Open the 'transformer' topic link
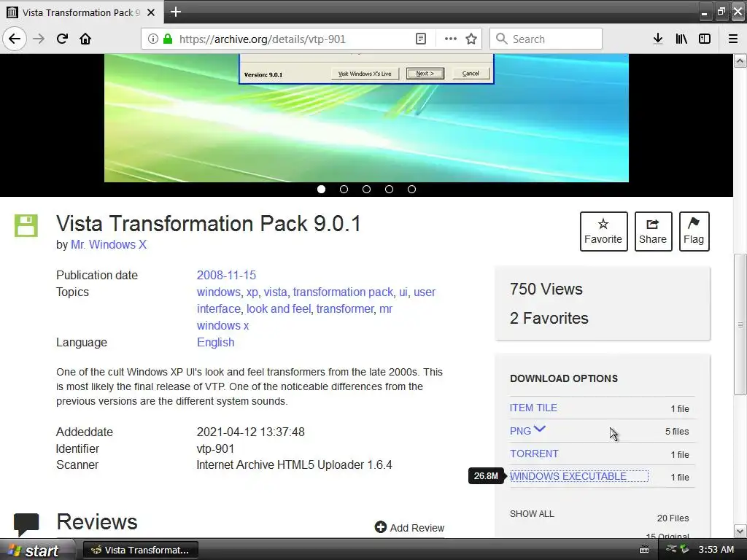Viewport: 747px width, 560px height. click(345, 308)
